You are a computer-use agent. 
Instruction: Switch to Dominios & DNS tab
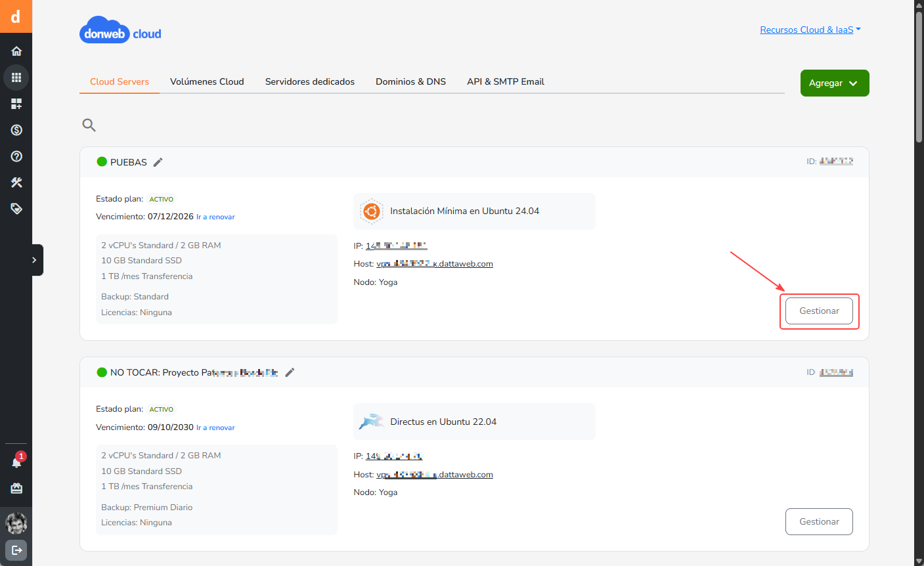[x=410, y=81]
